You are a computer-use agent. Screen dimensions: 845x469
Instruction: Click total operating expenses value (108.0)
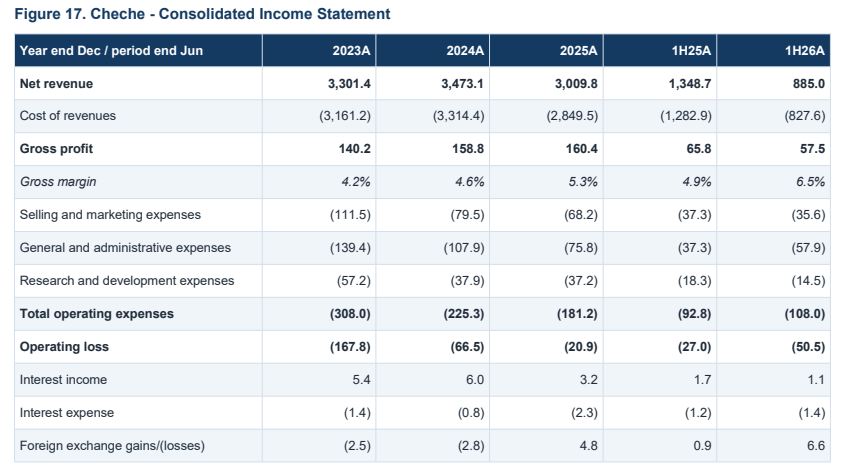[x=805, y=314]
